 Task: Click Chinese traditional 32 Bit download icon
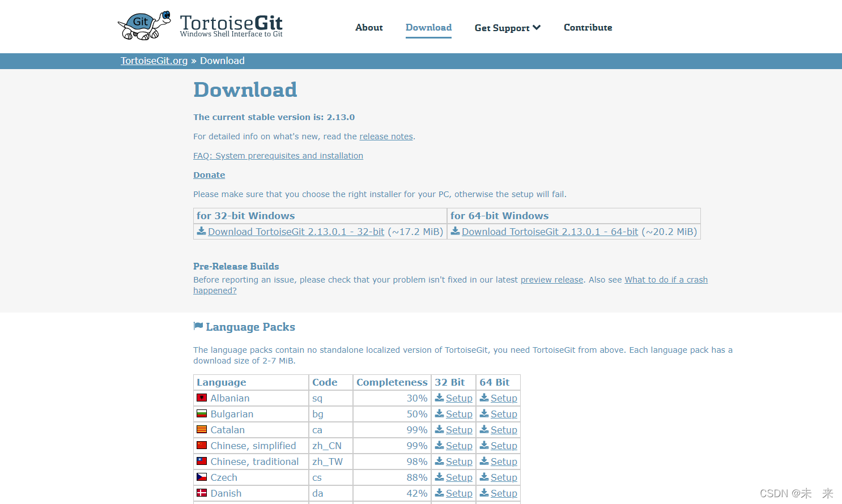(x=439, y=461)
